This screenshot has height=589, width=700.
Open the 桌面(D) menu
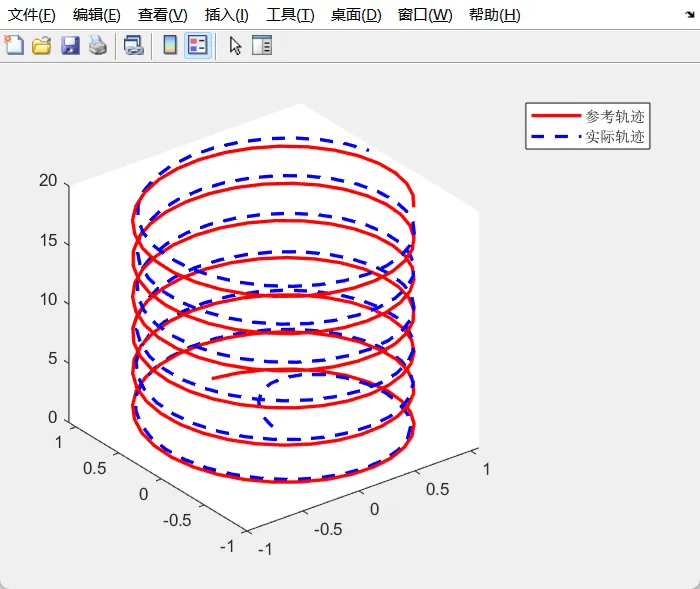[356, 15]
